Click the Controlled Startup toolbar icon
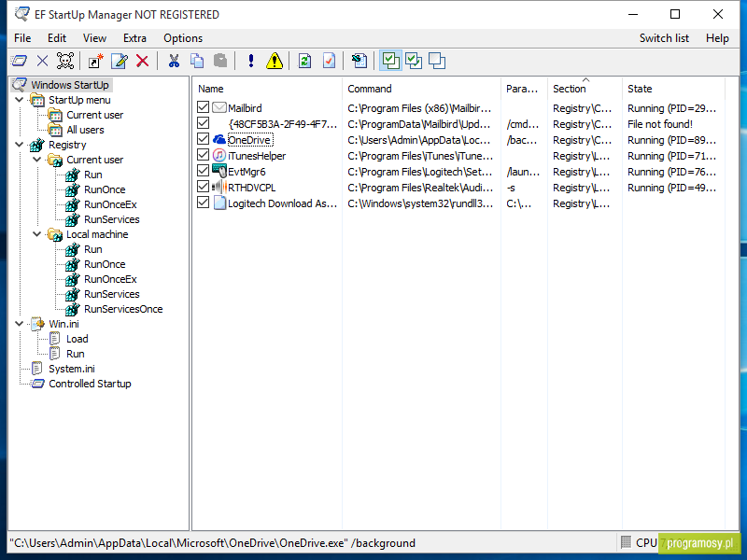Screen dimensions: 747x560 19,61
